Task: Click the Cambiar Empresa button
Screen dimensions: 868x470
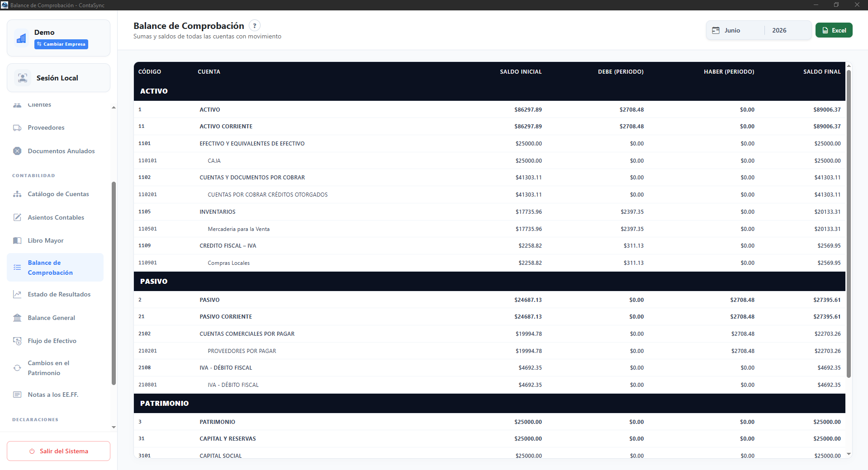Action: [x=61, y=44]
